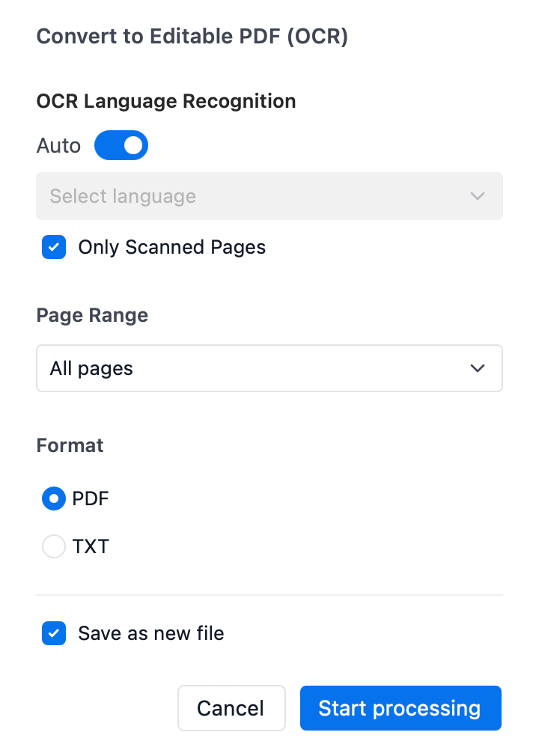539x756 pixels.
Task: Uncheck the Save as new file checkbox
Action: click(54, 633)
